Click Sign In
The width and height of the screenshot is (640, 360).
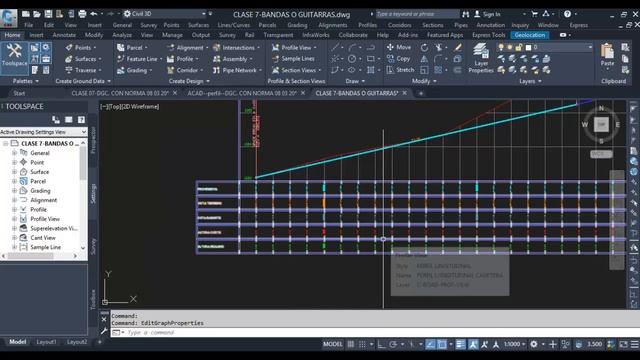point(487,14)
